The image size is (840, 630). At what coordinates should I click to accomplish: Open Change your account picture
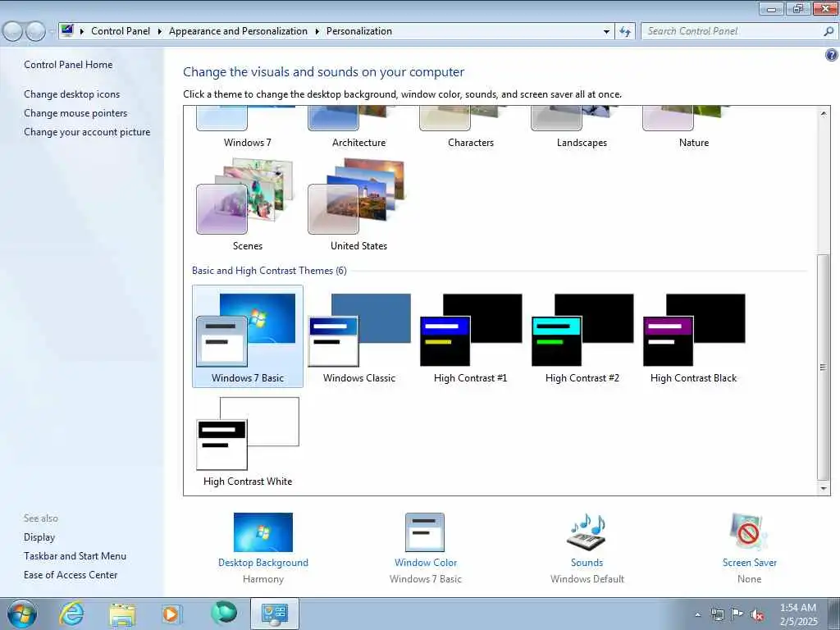point(87,132)
